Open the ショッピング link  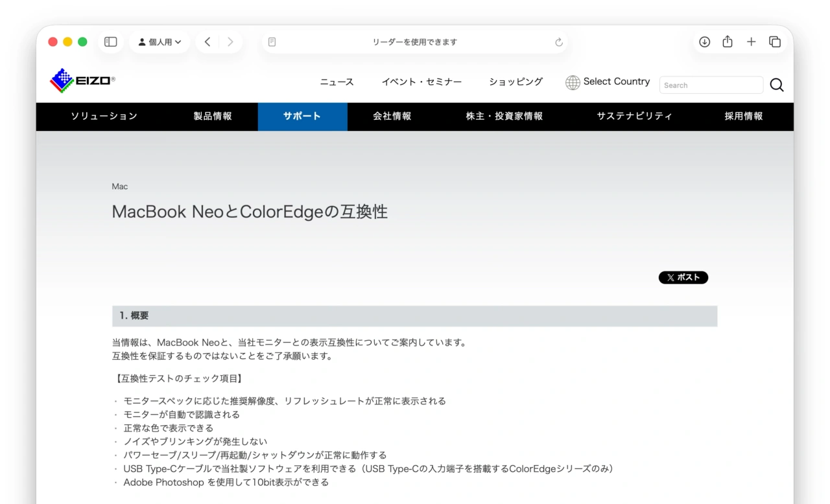[x=516, y=82]
